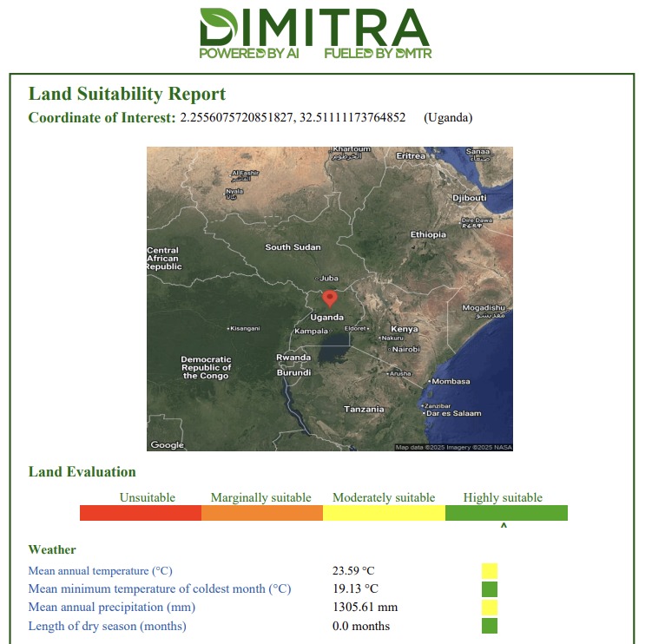Click 'Democratic Republic of the Congo' map label
Image resolution: width=652 pixels, height=644 pixels.
point(206,368)
